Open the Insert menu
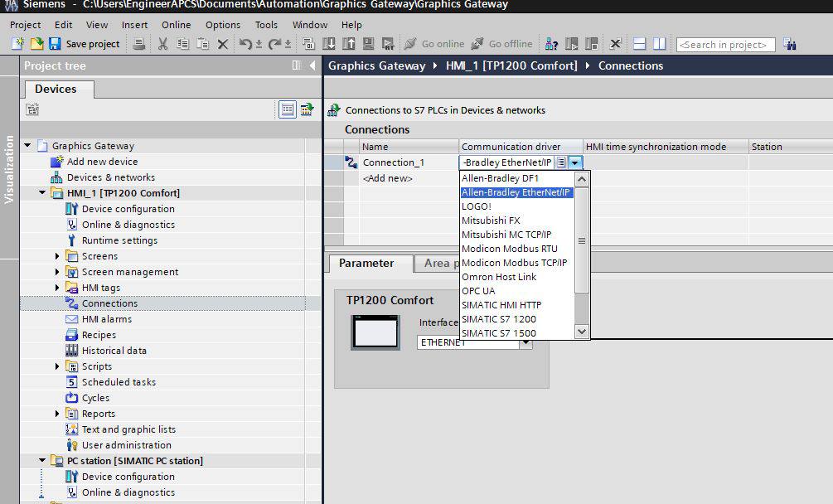The height and width of the screenshot is (504, 833). click(134, 24)
